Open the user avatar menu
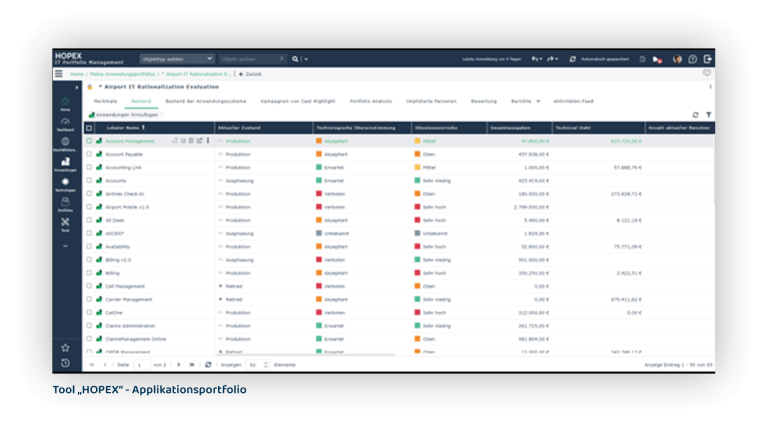The image size is (768, 428). pos(677,59)
